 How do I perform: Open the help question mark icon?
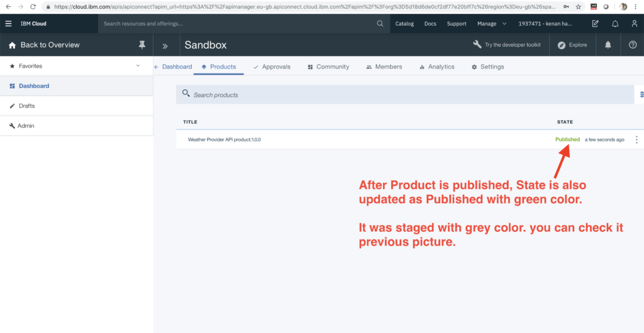point(633,45)
